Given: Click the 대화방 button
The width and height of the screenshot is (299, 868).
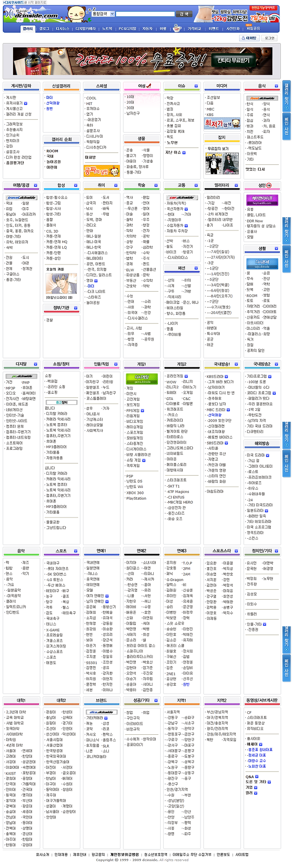Looking at the screenshot, I should 250,38.
